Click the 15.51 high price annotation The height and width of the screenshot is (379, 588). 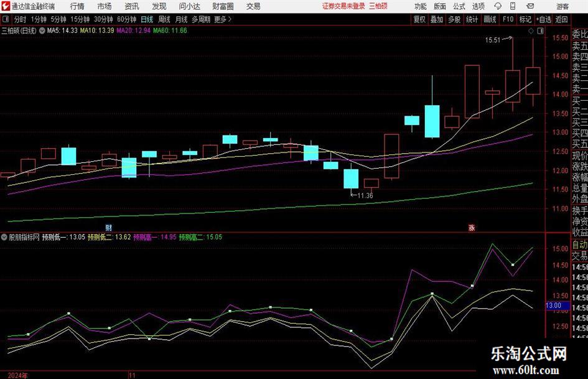[x=492, y=40]
